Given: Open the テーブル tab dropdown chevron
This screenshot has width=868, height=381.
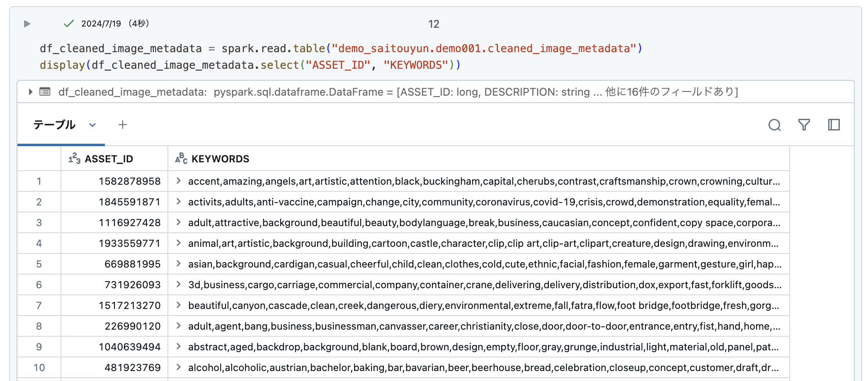Looking at the screenshot, I should point(92,125).
